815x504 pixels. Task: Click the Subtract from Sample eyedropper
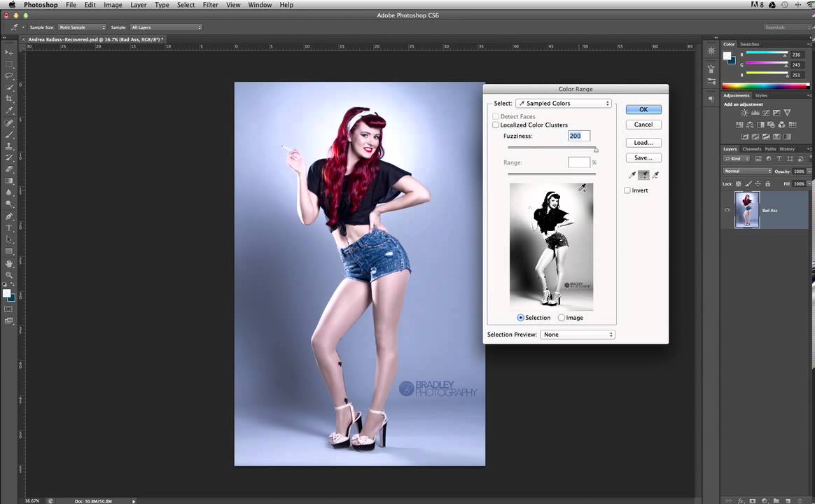coord(655,175)
